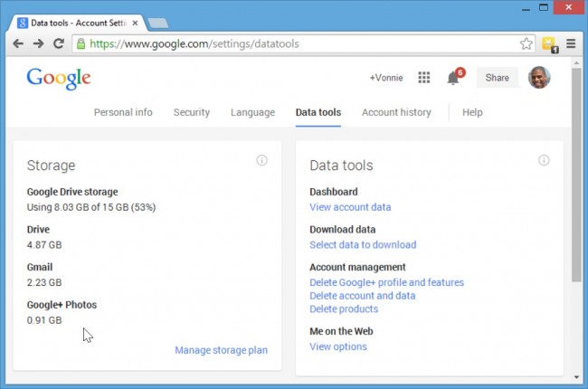Click the Storage info icon
Viewport: 588px width, 389px height.
(x=261, y=160)
